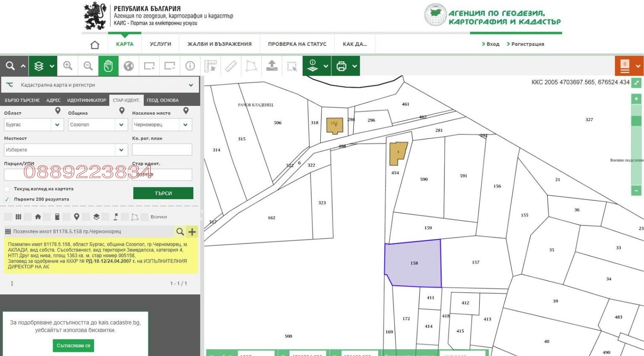
Task: Click the zoom out magnifier tool
Action: point(88,66)
